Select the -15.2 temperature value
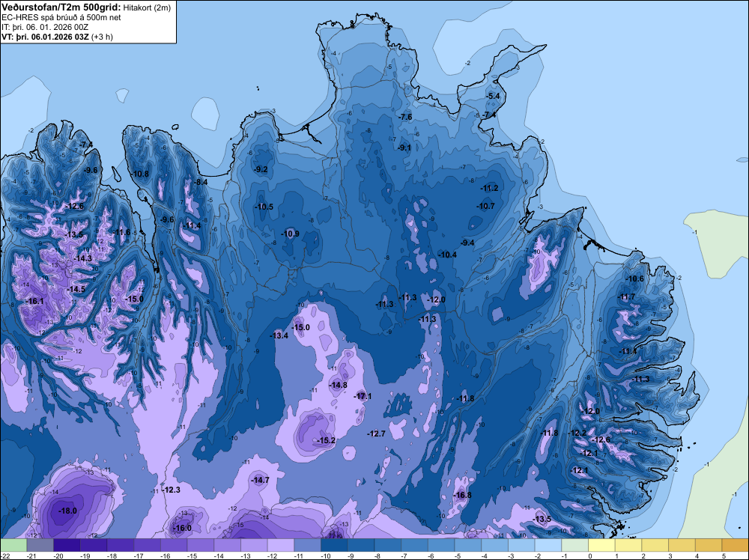749x560 pixels. pos(327,440)
